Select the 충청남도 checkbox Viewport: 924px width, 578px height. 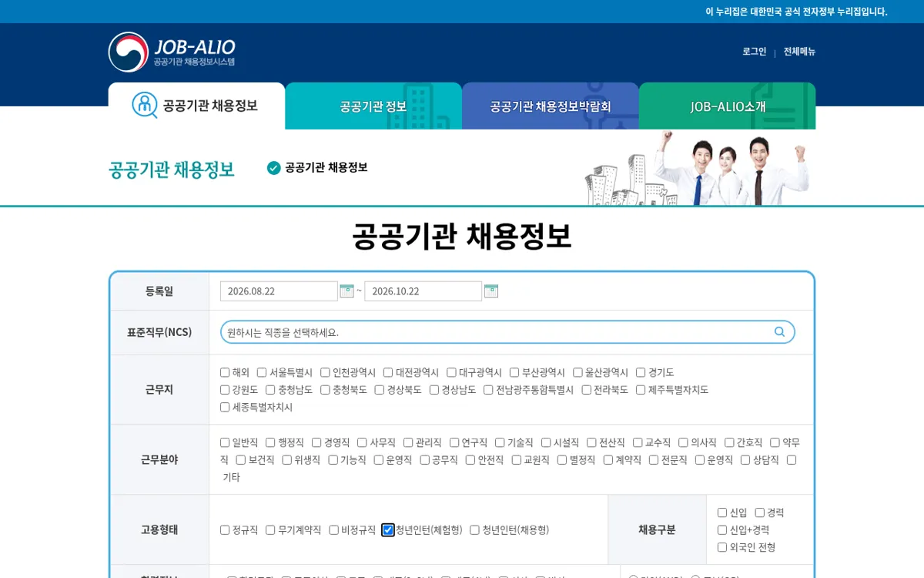tap(270, 390)
